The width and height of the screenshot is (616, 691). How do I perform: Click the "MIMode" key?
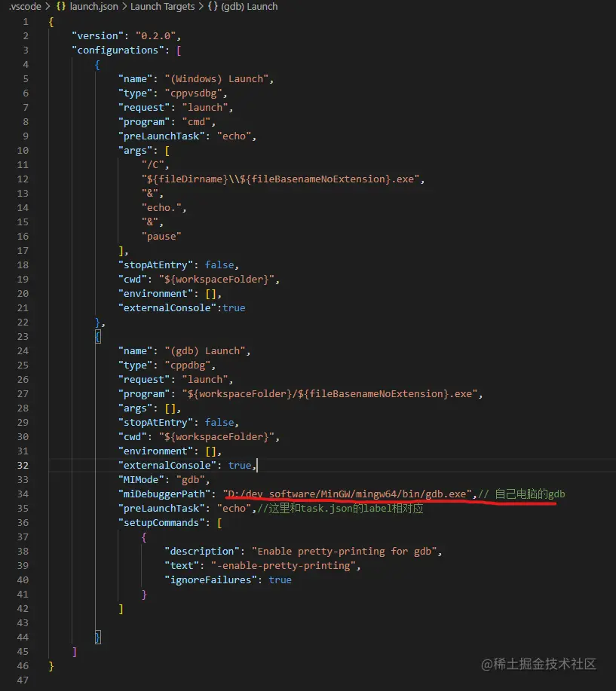click(141, 480)
